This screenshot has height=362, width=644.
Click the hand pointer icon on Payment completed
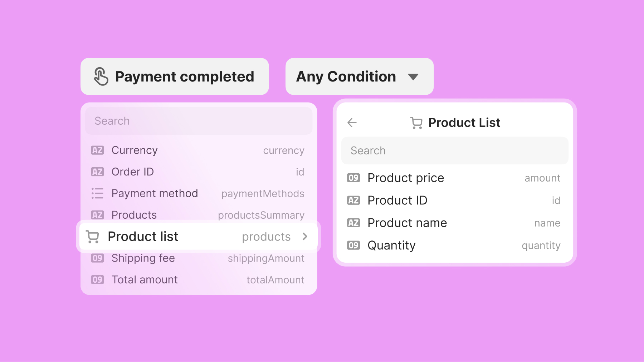pos(101,76)
